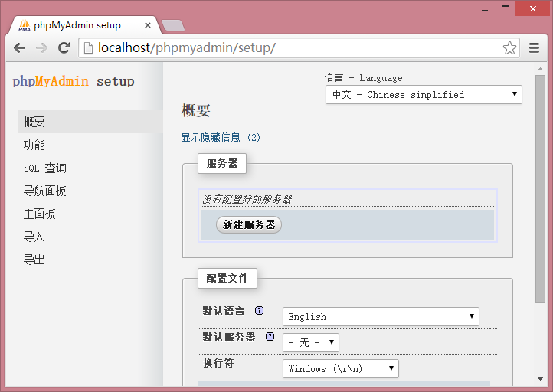Click the scrollbar up arrow

coord(540,69)
